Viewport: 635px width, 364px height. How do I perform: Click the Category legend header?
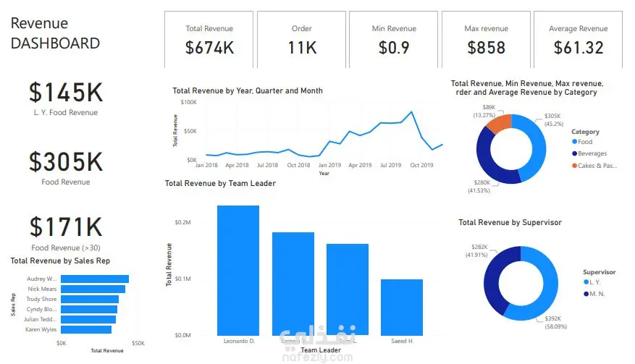click(x=585, y=132)
